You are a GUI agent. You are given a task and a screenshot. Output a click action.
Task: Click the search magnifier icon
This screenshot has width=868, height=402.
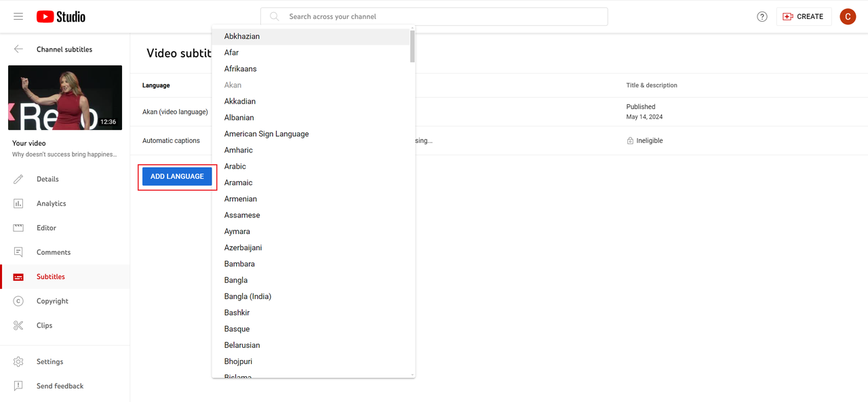[x=275, y=16]
